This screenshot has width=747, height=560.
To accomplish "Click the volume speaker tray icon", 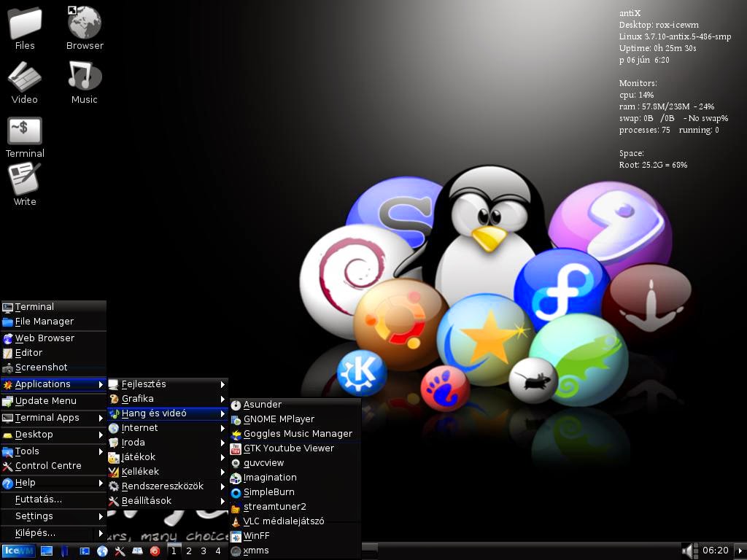I will [x=690, y=551].
